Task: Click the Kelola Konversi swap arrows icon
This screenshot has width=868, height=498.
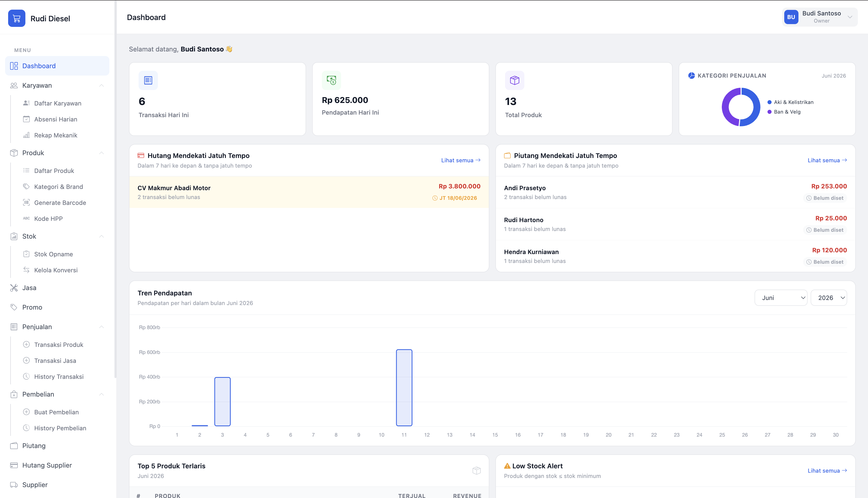Action: pos(26,270)
